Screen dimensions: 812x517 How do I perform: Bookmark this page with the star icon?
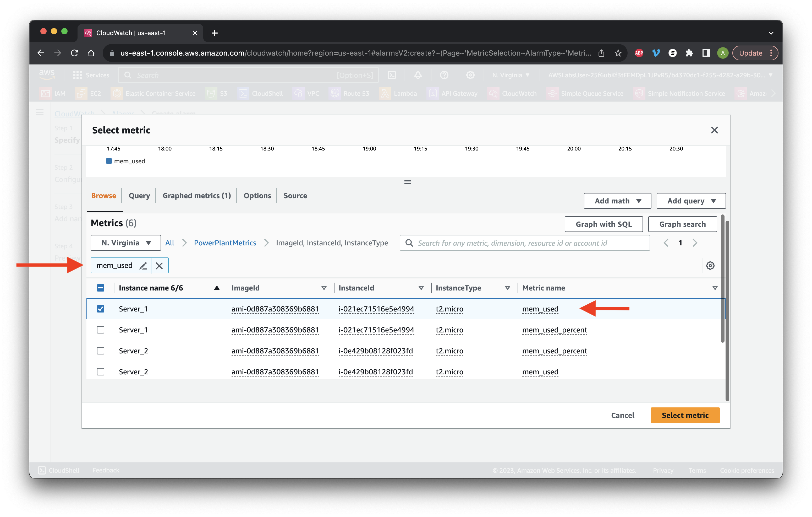pos(618,53)
